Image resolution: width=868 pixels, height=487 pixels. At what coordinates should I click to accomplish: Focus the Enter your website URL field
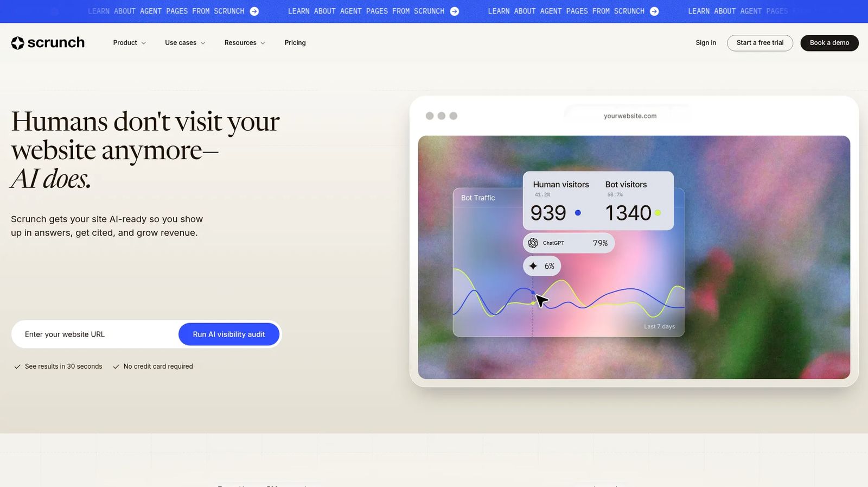pos(95,334)
